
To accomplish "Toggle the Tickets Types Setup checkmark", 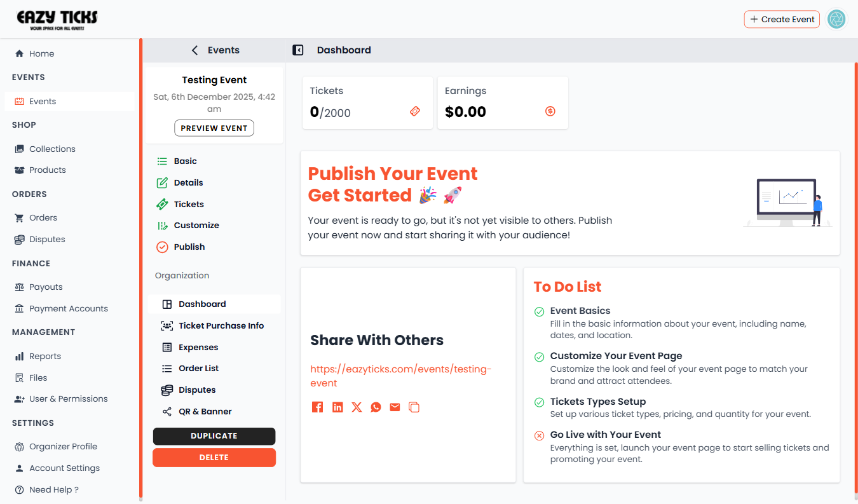I will (x=539, y=402).
